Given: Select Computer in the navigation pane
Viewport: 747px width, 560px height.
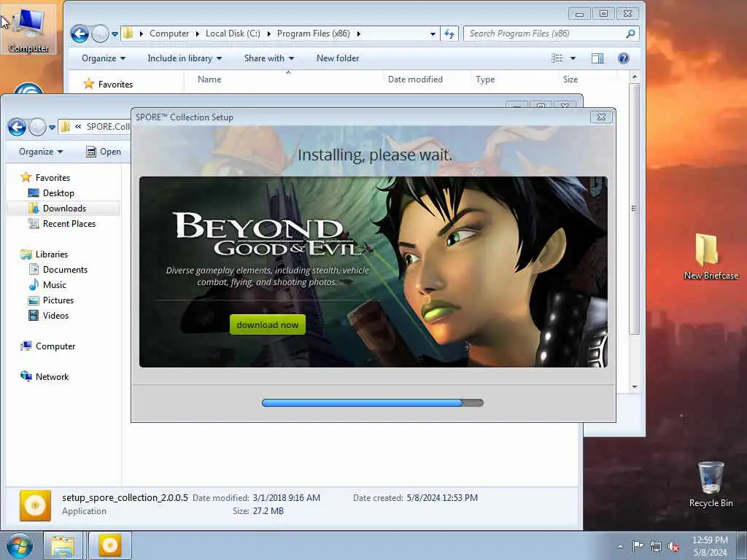Looking at the screenshot, I should point(47,346).
